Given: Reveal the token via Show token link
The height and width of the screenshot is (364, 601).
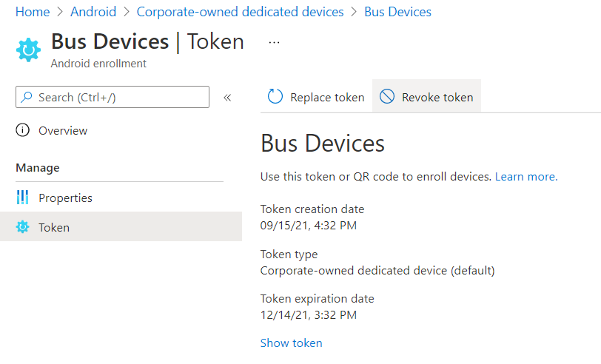Looking at the screenshot, I should tap(291, 343).
